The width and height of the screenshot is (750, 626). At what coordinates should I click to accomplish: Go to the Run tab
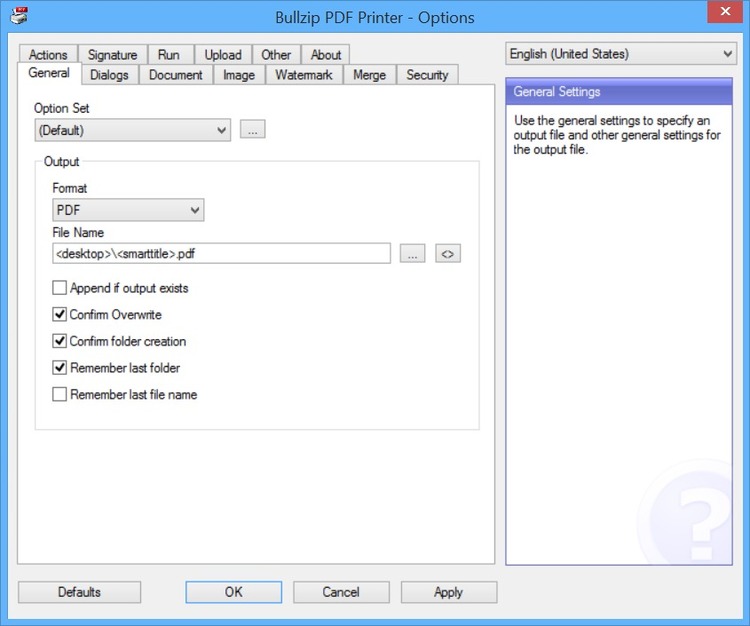[169, 55]
